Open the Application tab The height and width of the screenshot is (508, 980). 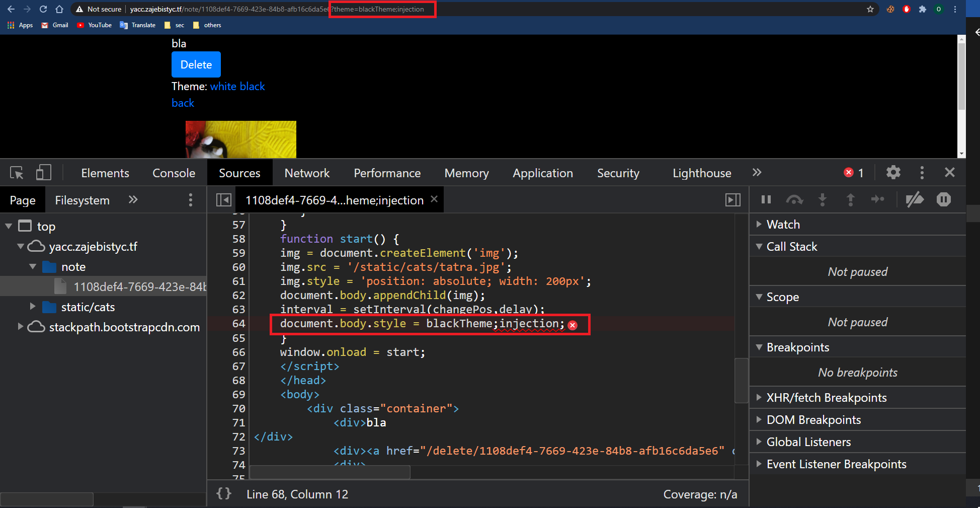click(x=543, y=173)
